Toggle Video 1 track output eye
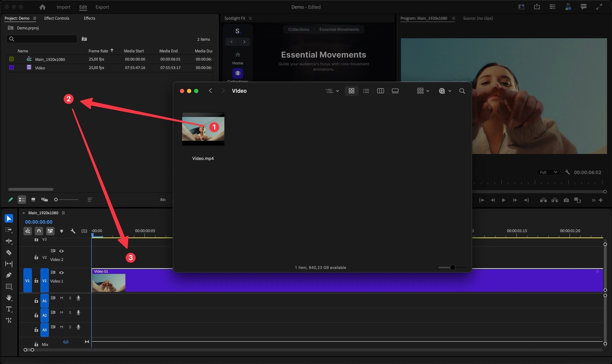 click(x=62, y=273)
